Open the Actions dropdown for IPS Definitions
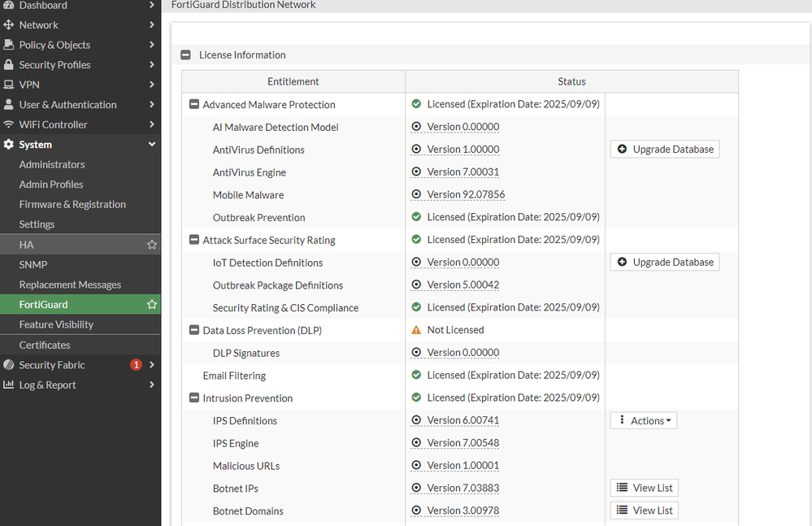The width and height of the screenshot is (812, 526). point(644,420)
